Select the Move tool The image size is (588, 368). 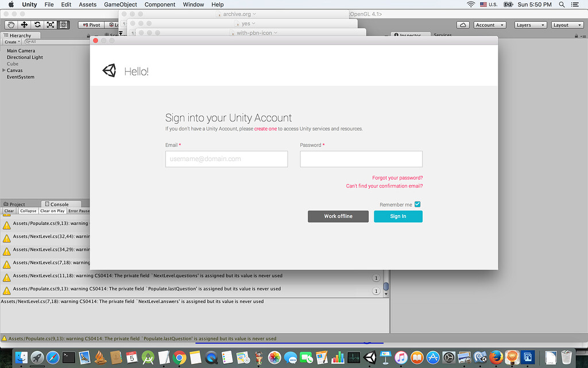[24, 25]
